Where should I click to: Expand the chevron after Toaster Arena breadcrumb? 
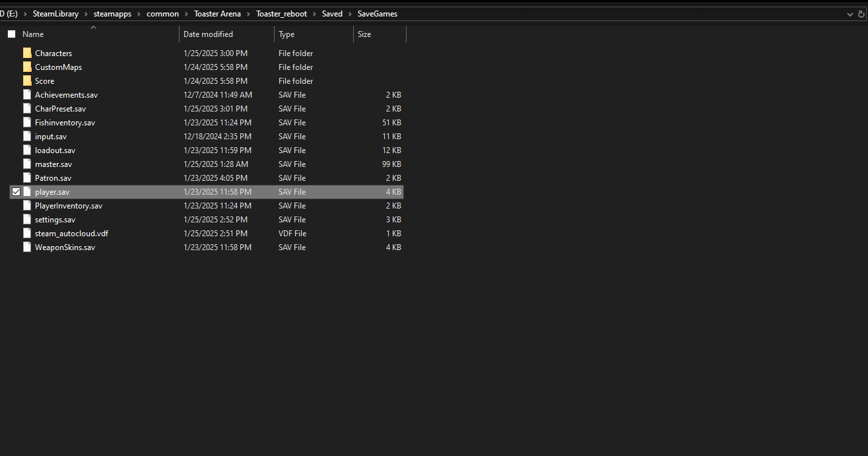249,14
